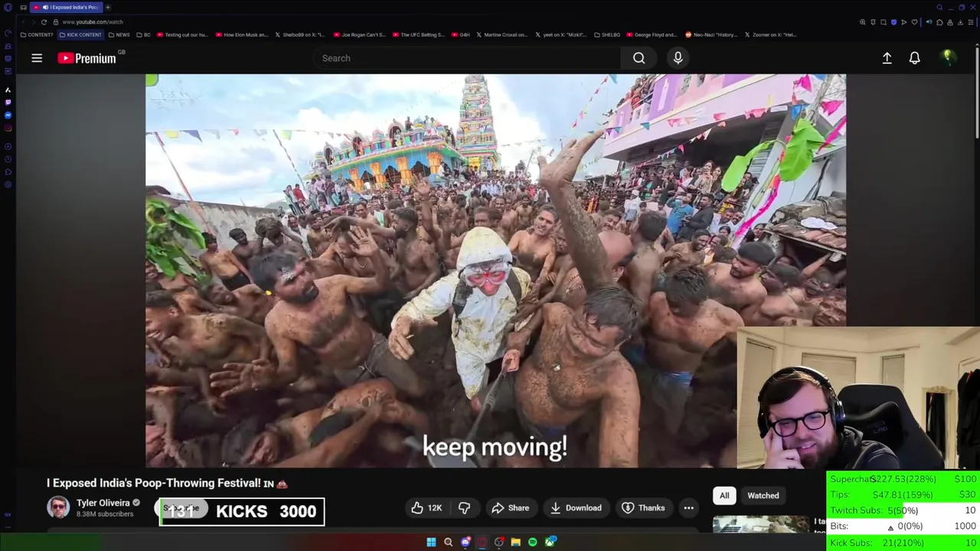The height and width of the screenshot is (551, 980).
Task: Download the video
Action: [576, 507]
